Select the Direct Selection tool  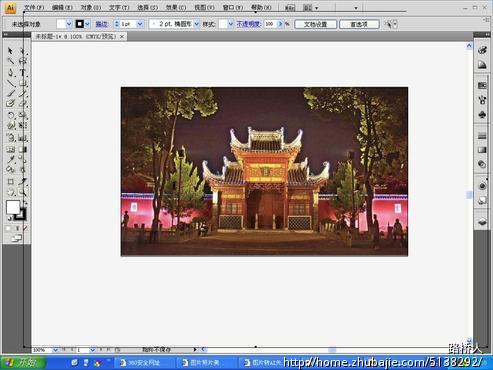click(x=23, y=51)
